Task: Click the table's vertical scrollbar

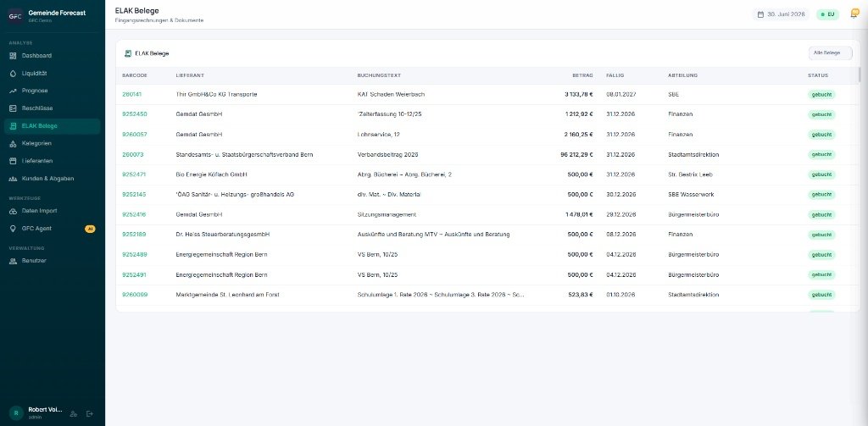Action: tap(859, 75)
